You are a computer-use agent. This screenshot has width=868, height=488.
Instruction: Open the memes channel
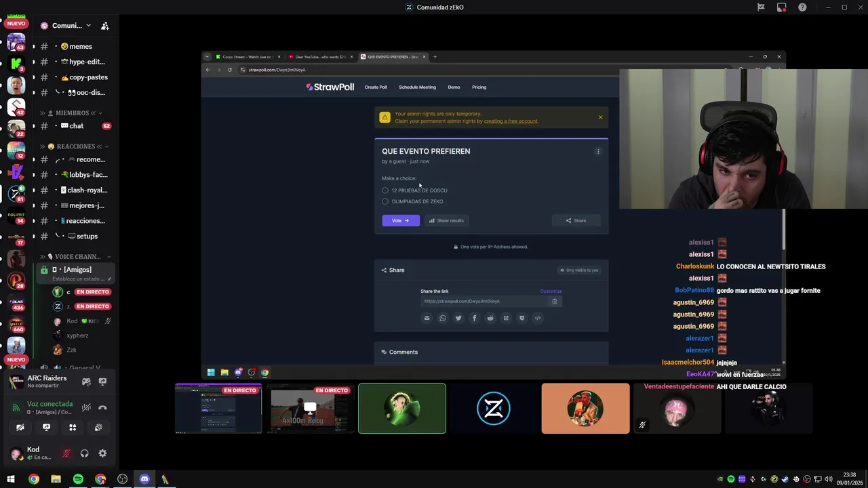click(75, 46)
